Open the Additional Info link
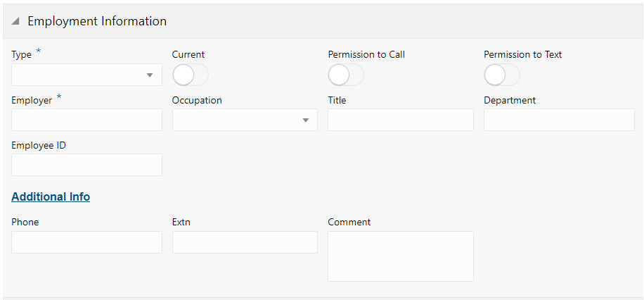Screen dimensions: 644x300 coord(51,197)
